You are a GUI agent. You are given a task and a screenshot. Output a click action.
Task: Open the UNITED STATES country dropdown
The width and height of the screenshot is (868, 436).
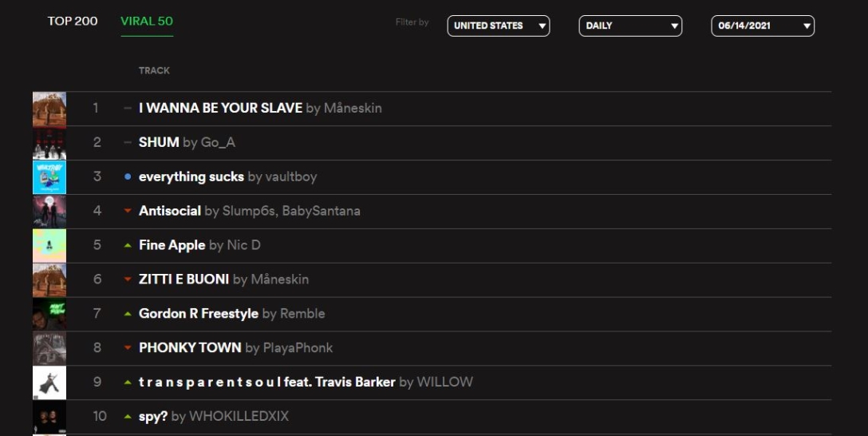[x=498, y=26]
